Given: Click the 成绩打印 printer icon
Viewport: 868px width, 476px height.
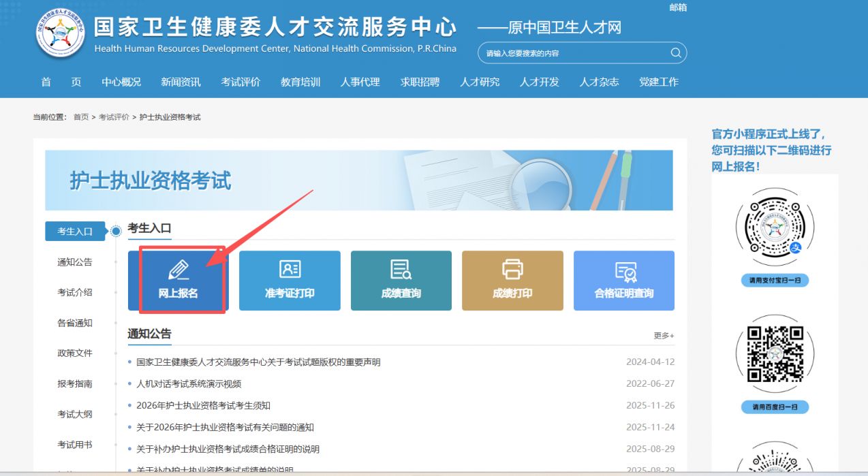Looking at the screenshot, I should point(512,270).
